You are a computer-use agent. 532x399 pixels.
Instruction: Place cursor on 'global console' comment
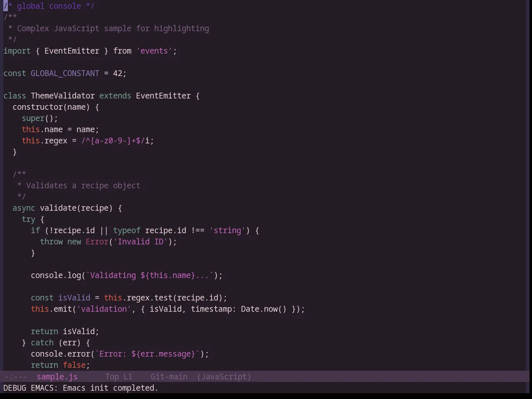[x=49, y=6]
